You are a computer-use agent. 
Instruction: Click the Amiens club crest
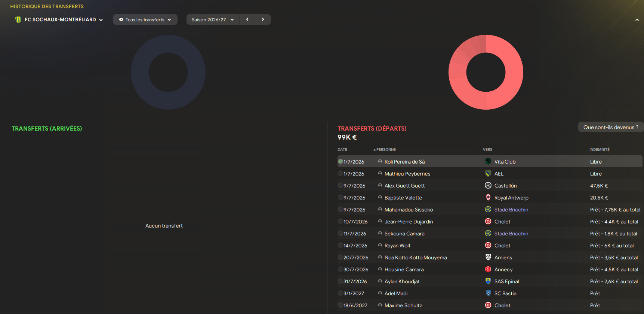pyautogui.click(x=488, y=257)
